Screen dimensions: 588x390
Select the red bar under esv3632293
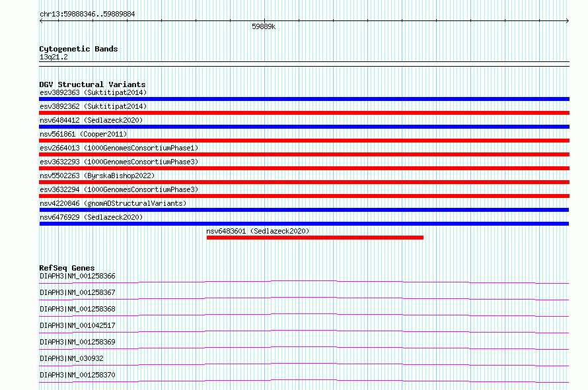[x=304, y=168]
